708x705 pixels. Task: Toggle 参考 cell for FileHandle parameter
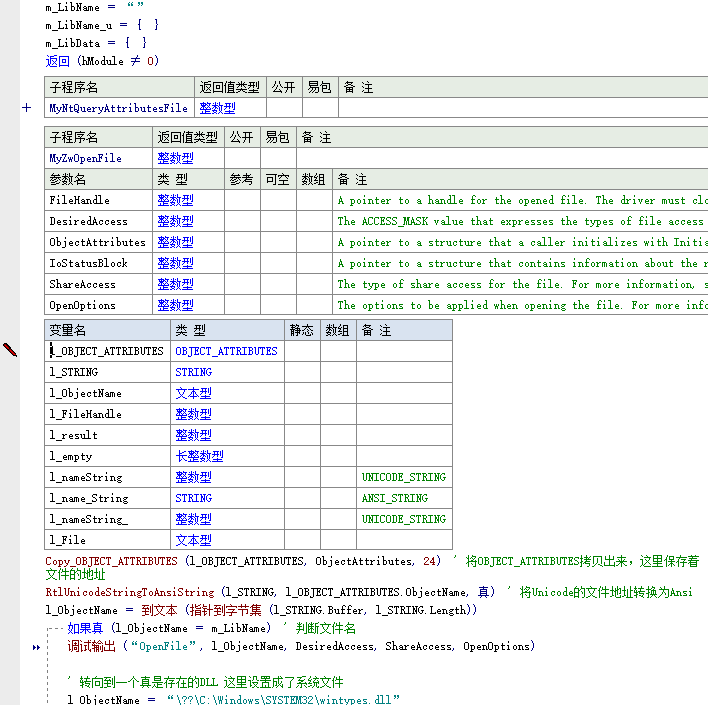[242, 200]
